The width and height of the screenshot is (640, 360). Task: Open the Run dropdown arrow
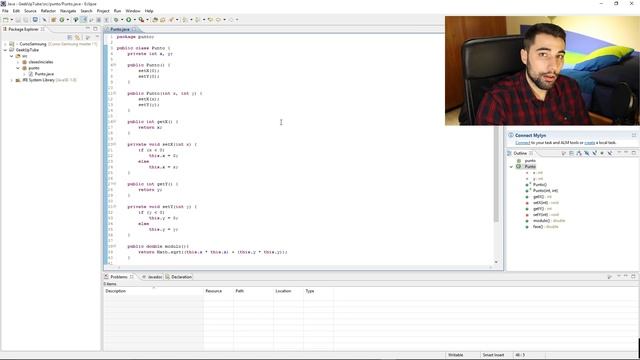[x=134, y=20]
